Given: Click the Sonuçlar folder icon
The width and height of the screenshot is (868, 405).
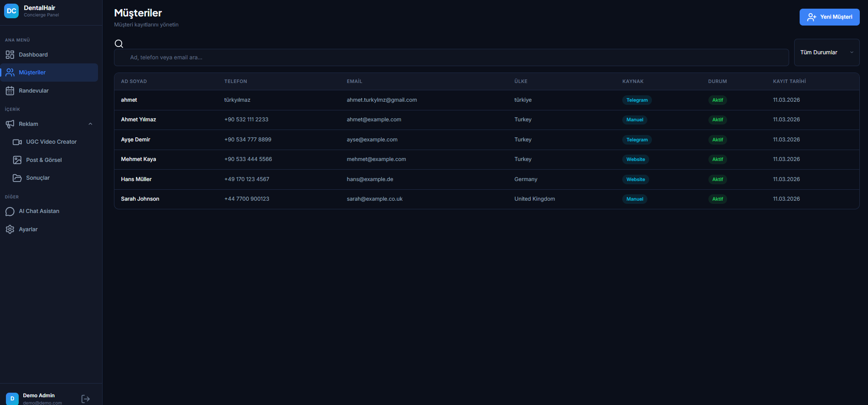Looking at the screenshot, I should pyautogui.click(x=17, y=178).
